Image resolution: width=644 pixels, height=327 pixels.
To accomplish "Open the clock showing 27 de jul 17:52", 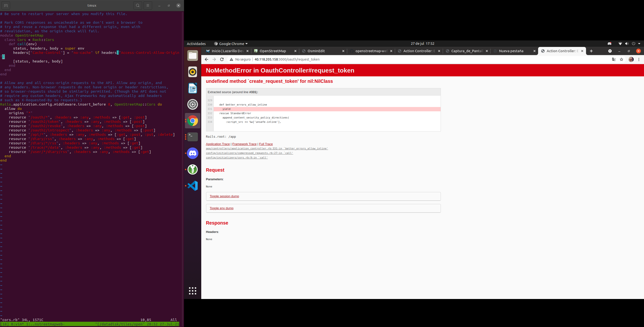I will click(x=422, y=44).
